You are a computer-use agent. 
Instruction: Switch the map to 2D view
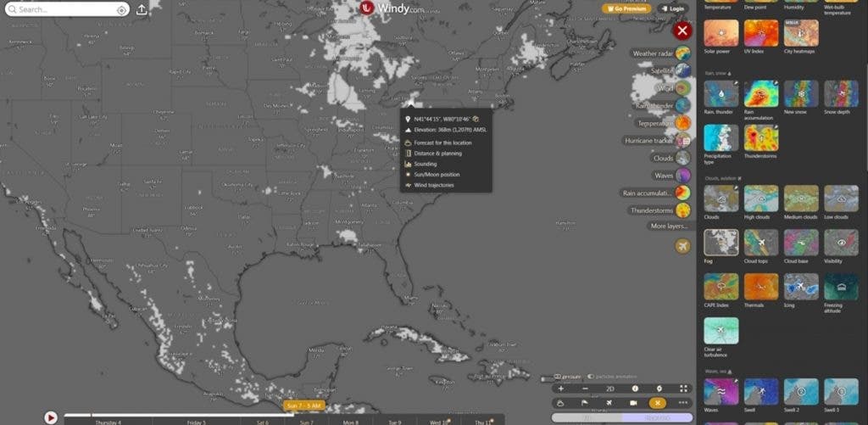[x=610, y=389]
